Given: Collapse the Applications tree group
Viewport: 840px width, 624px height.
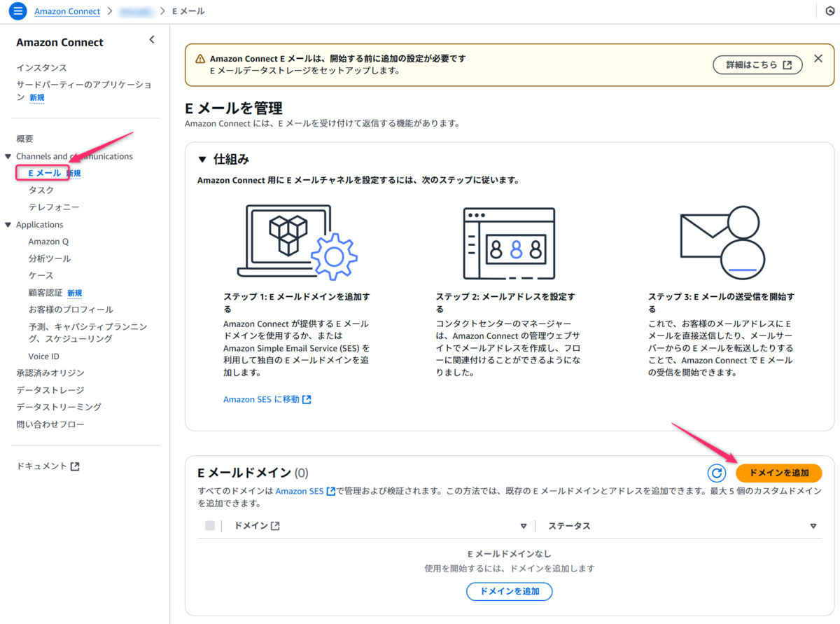Looking at the screenshot, I should point(8,225).
